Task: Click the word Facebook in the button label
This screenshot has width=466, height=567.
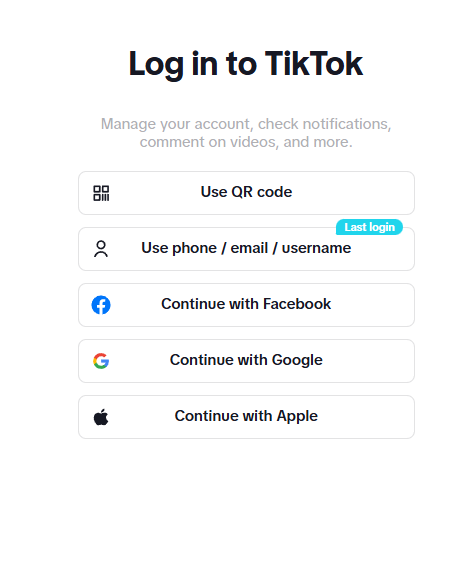Action: [297, 304]
